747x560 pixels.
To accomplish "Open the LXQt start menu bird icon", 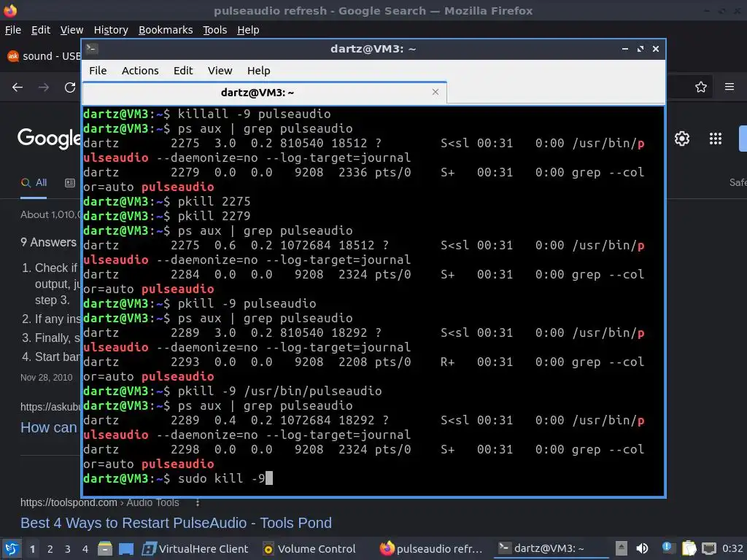I will point(12,548).
